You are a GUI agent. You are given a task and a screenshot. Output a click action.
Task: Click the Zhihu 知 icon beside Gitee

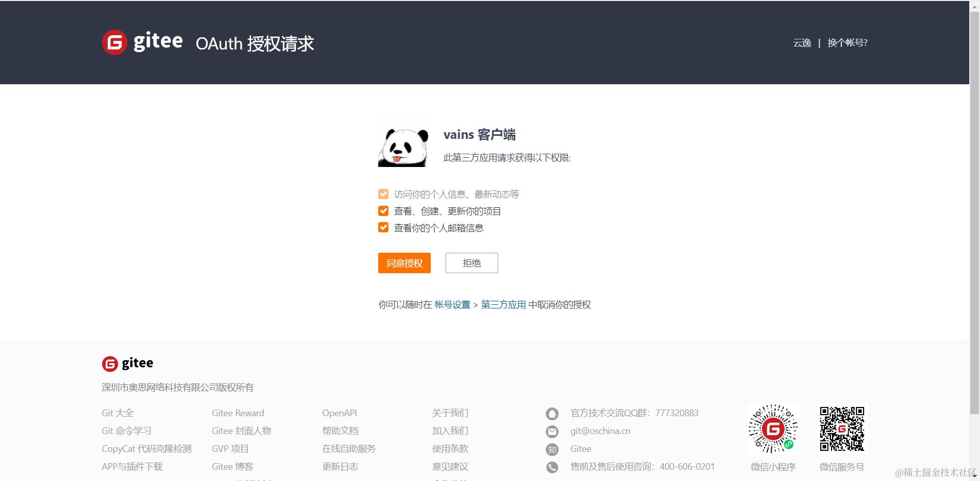click(552, 449)
